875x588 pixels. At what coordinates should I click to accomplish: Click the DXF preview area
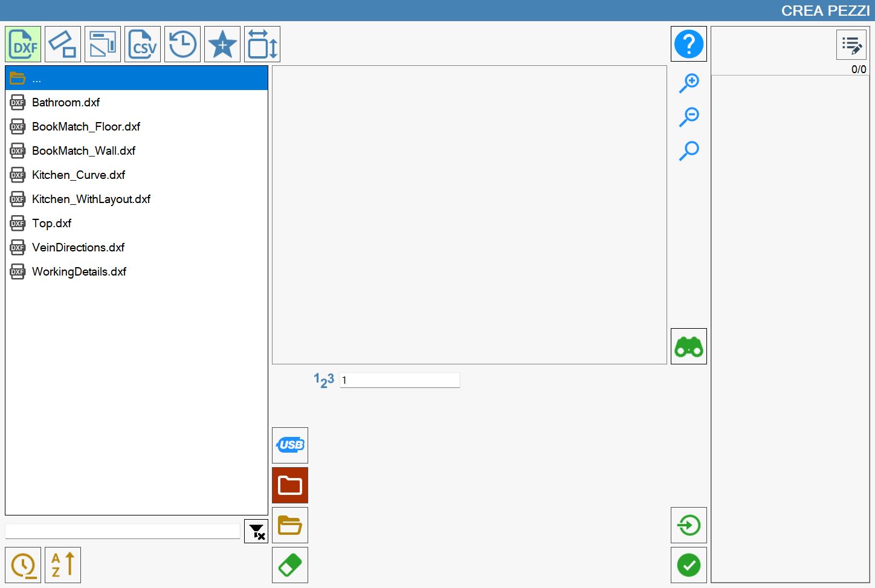coord(470,215)
